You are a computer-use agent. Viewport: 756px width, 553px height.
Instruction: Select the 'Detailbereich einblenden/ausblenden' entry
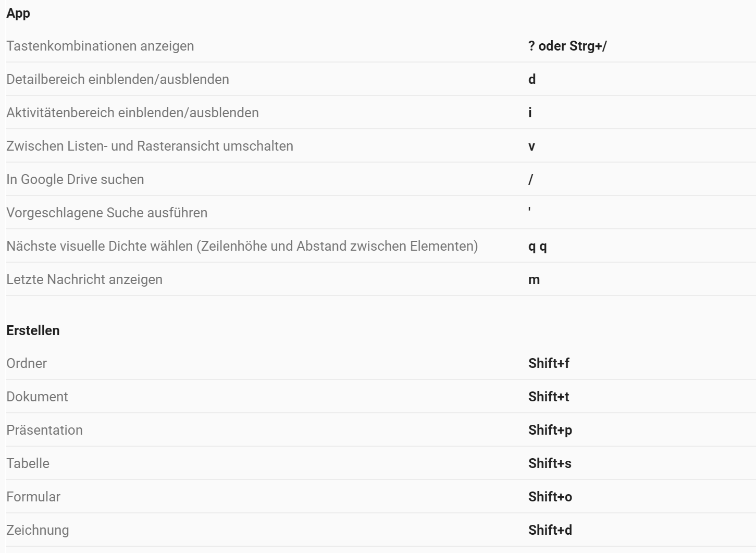(118, 79)
